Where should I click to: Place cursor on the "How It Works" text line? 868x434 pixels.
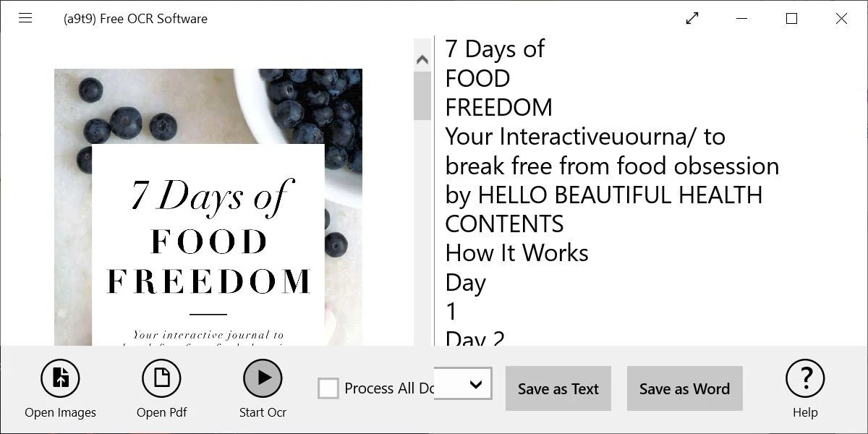pyautogui.click(x=516, y=253)
